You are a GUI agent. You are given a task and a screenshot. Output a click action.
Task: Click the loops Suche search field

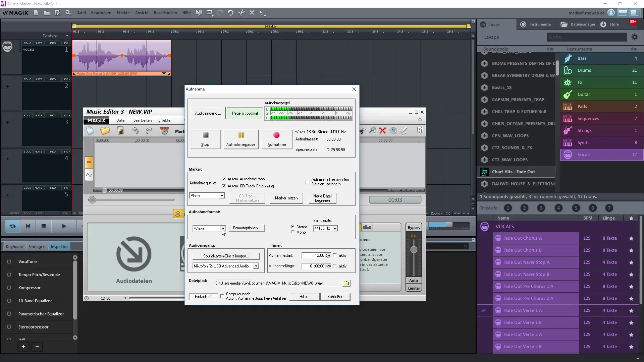[x=587, y=37]
